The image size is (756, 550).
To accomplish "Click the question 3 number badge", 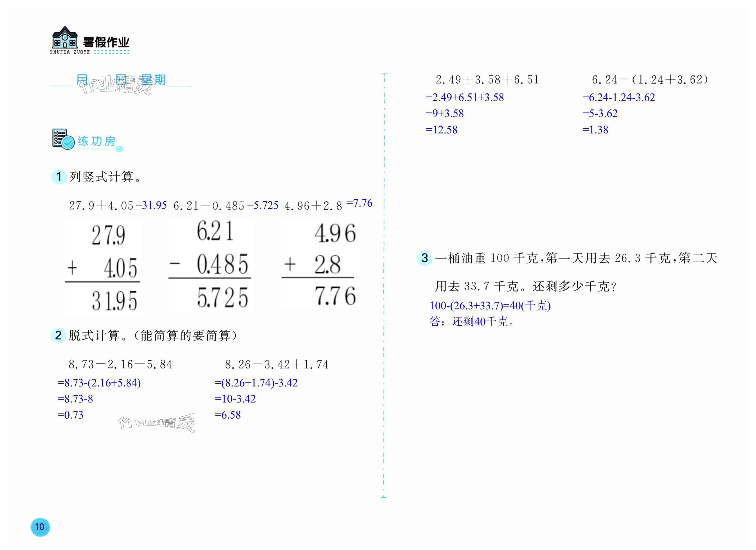I will 424,258.
